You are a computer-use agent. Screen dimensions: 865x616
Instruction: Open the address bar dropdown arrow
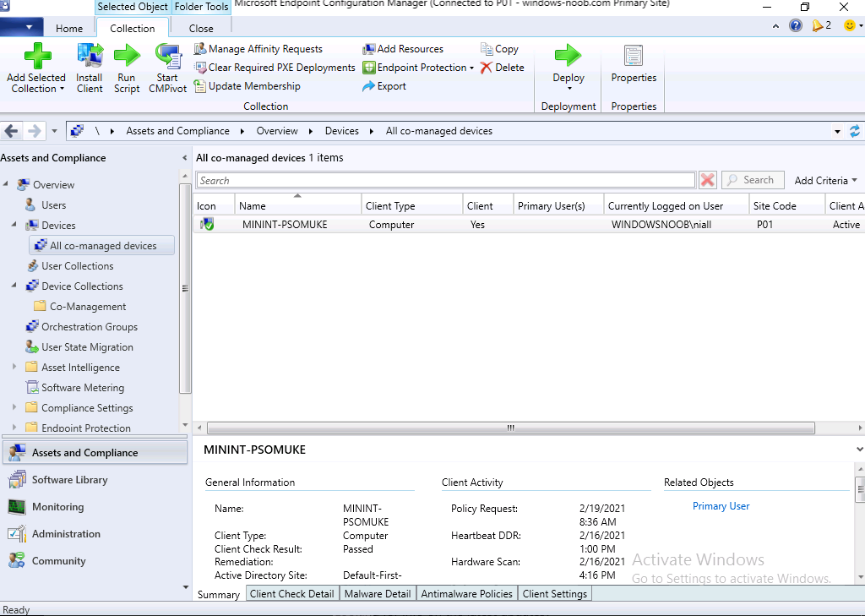(x=837, y=131)
